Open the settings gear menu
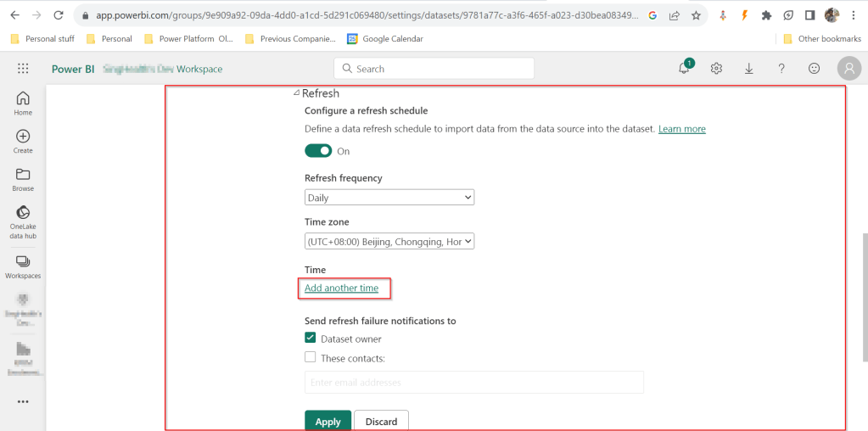 coord(716,69)
